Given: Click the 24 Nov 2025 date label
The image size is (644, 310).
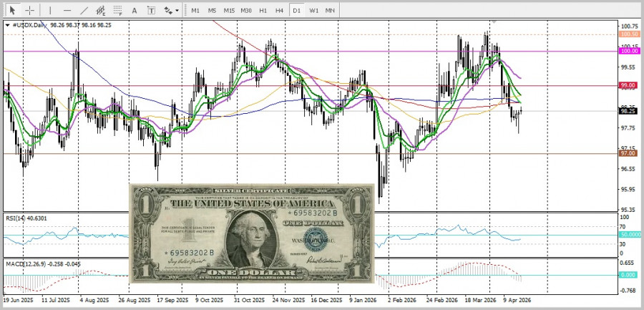Looking at the screenshot, I should point(290,300).
